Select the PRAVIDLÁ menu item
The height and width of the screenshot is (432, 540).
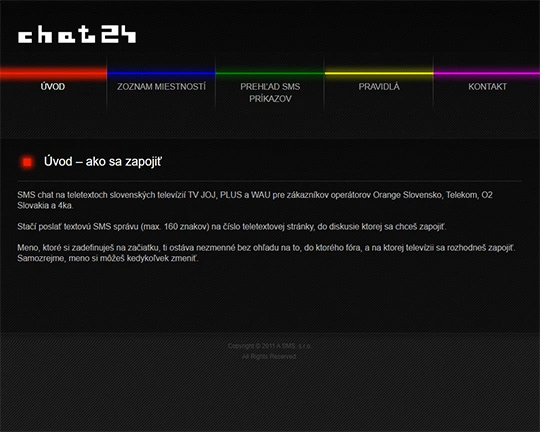click(x=379, y=86)
